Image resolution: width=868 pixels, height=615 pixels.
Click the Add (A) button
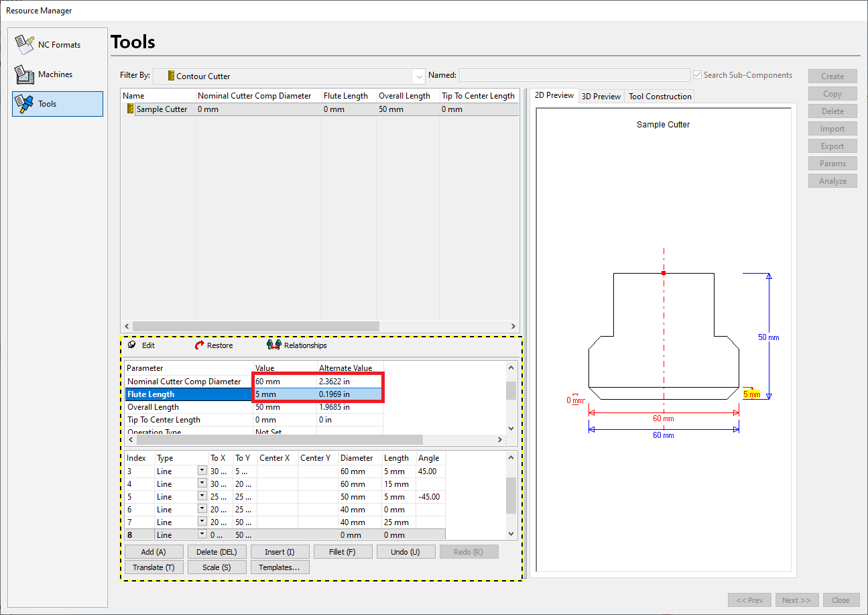(x=153, y=552)
